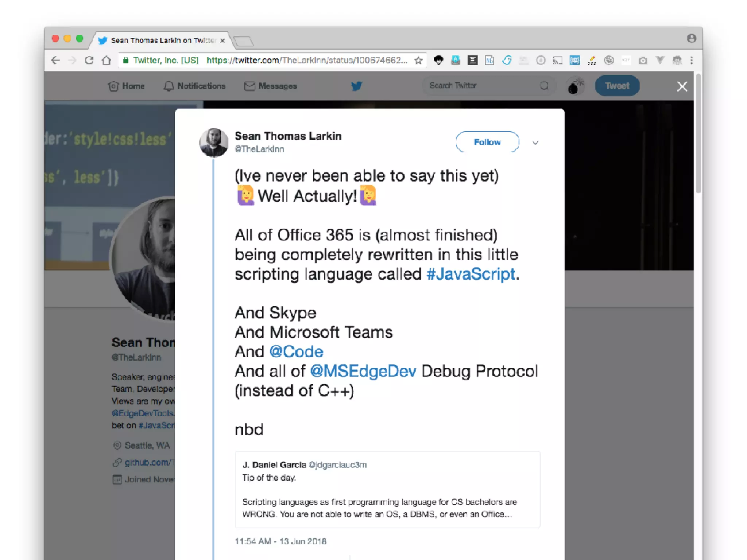Open the Vue devtools extension icon

coord(660,60)
